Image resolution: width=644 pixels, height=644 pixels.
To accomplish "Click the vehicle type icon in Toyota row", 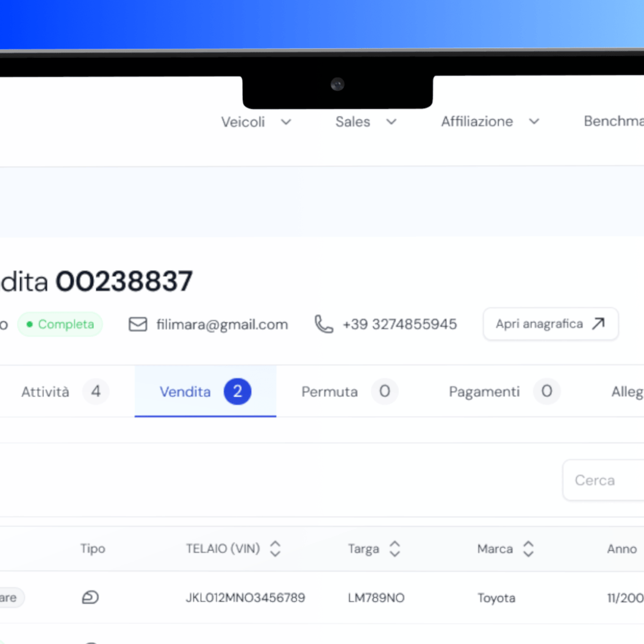I will coord(90,597).
